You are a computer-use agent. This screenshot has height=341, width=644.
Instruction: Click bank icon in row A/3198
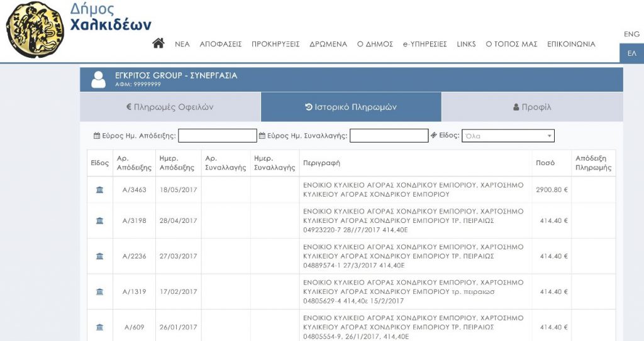[99, 220]
